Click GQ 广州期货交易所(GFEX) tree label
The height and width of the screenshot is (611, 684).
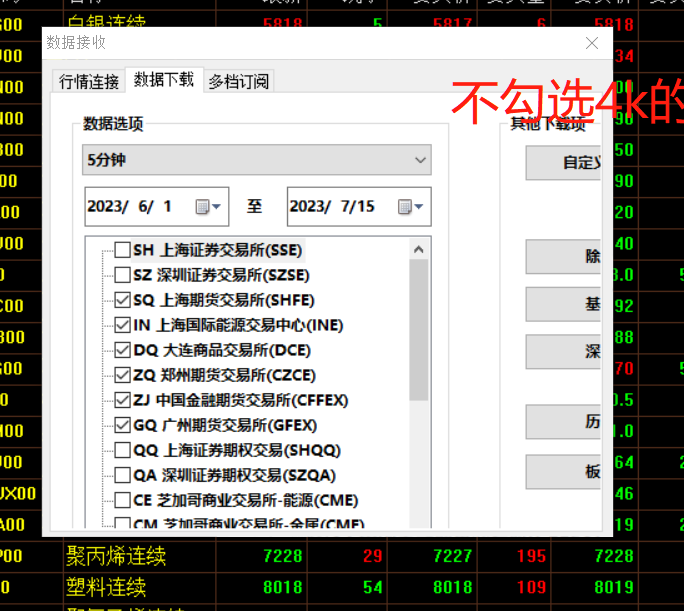click(225, 425)
